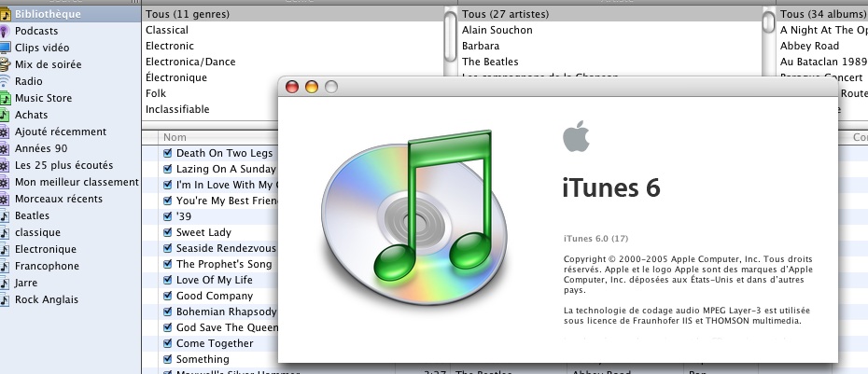Select artist Alain Souchon
Image resolution: width=868 pixels, height=374 pixels.
pos(610,30)
